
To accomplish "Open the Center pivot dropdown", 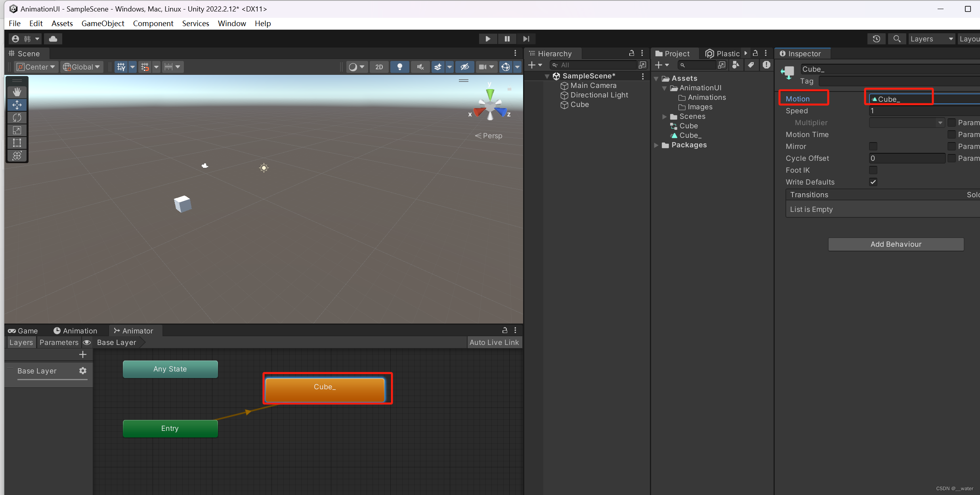I will tap(36, 67).
